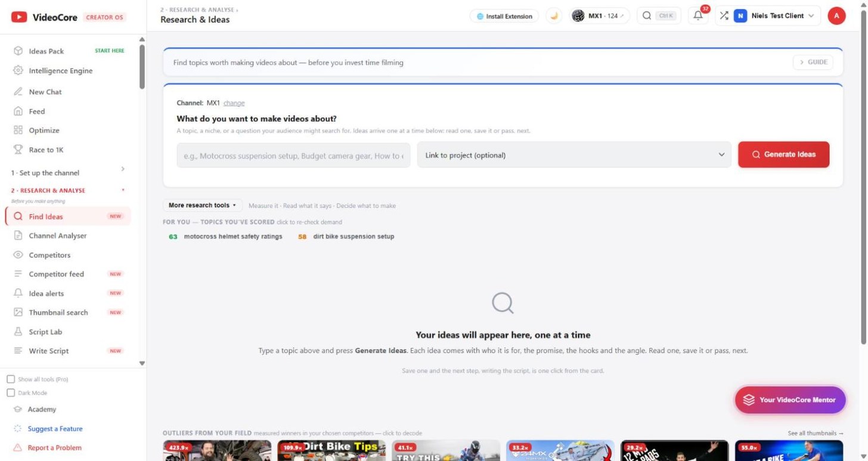Open the VideoCore logo home
The image size is (868, 461).
point(44,17)
